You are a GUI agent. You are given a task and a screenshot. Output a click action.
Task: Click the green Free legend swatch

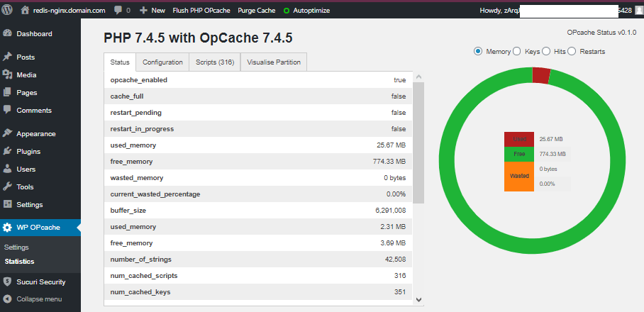pyautogui.click(x=519, y=154)
